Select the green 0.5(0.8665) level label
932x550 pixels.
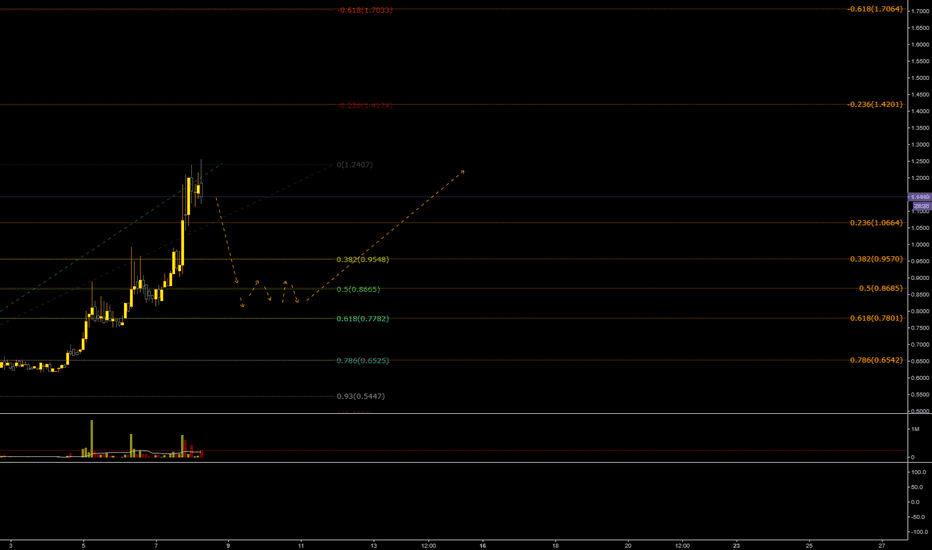tap(358, 290)
